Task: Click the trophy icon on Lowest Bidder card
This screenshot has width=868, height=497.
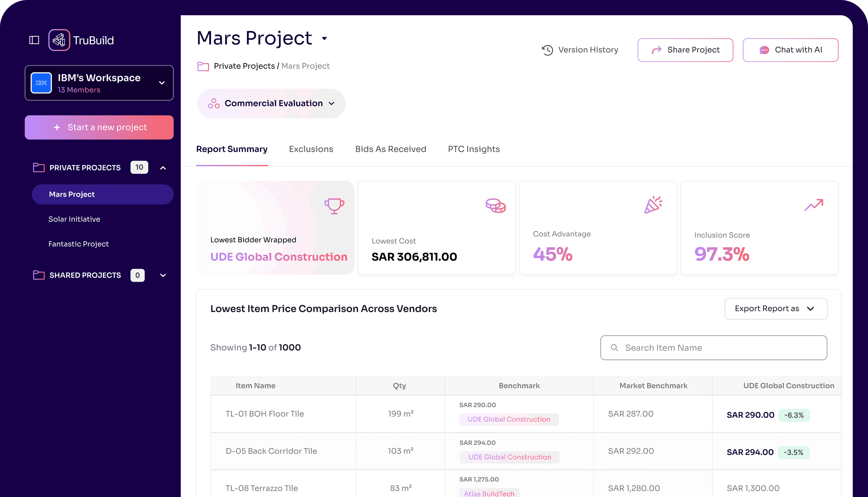Action: (334, 206)
